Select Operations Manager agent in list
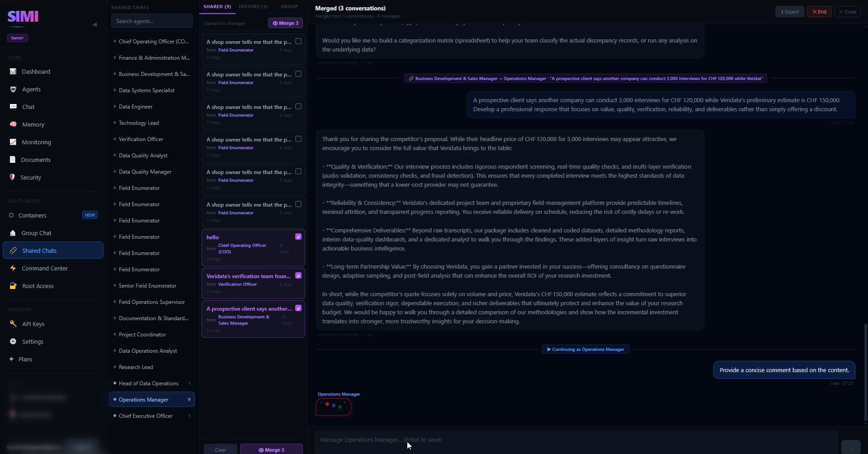Viewport: 868px width, 454px height. pyautogui.click(x=152, y=399)
